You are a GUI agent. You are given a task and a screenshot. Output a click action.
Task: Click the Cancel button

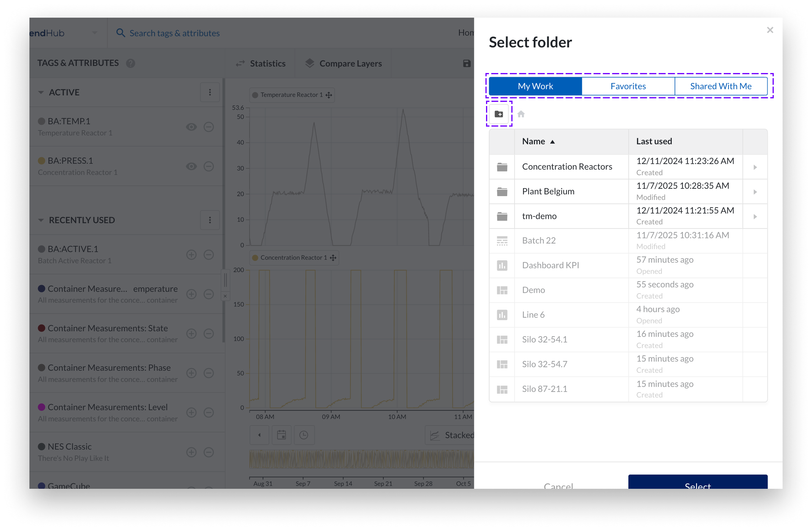[558, 485]
